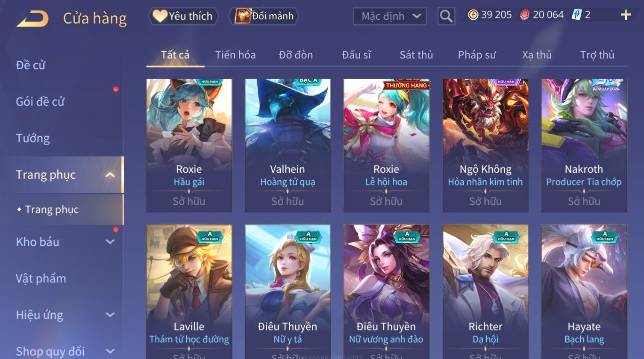Viewport: 644px width, 359px height.
Task: Select the Nakroth Producer Tia chớp skin
Action: click(x=584, y=146)
